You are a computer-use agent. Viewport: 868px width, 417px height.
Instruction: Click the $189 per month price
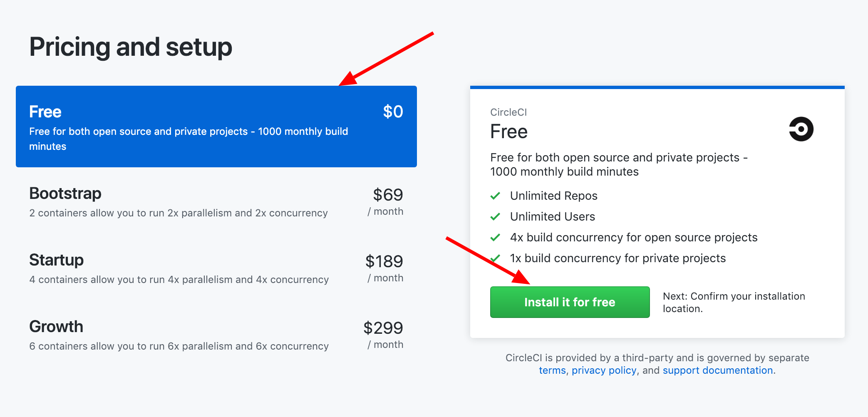(384, 268)
